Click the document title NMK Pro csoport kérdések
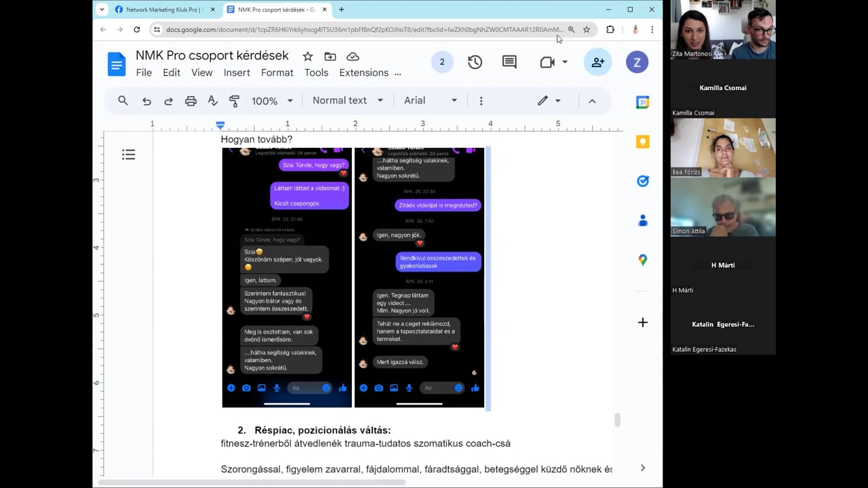The height and width of the screenshot is (488, 868). (212, 56)
